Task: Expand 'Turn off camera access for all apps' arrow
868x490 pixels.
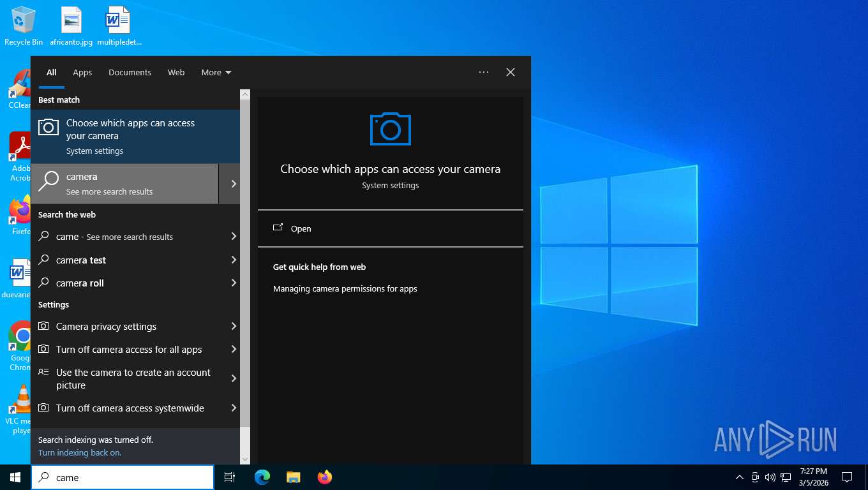Action: click(x=234, y=349)
